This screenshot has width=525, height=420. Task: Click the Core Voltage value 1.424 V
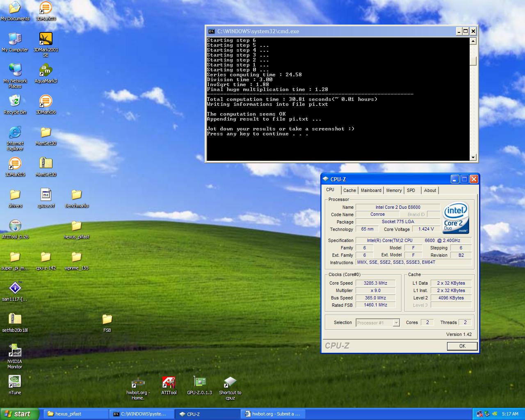pyautogui.click(x=426, y=229)
